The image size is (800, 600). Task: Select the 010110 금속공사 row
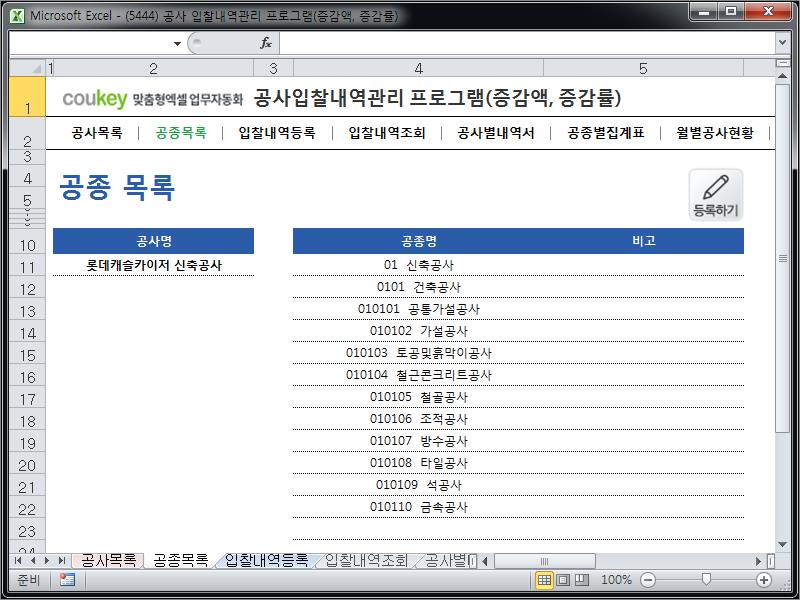518,507
